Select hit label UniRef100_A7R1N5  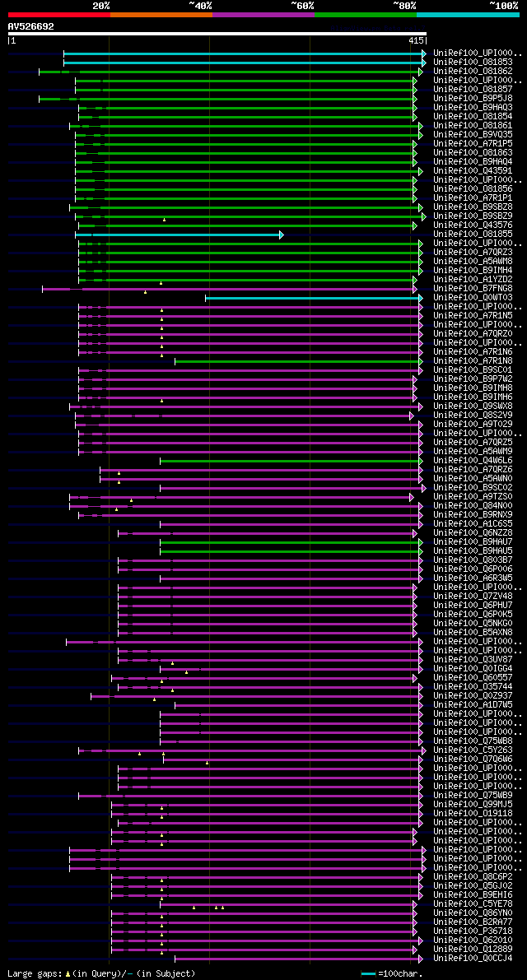coord(473,316)
